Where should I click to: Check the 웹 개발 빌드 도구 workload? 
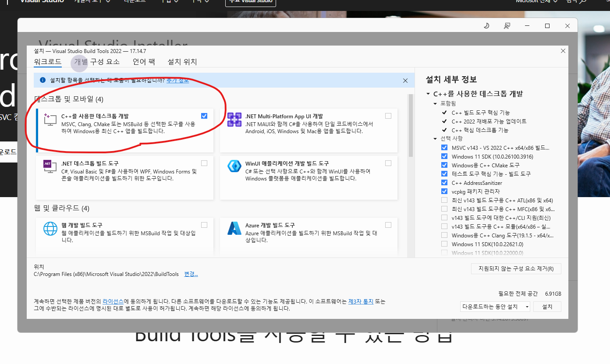click(204, 225)
